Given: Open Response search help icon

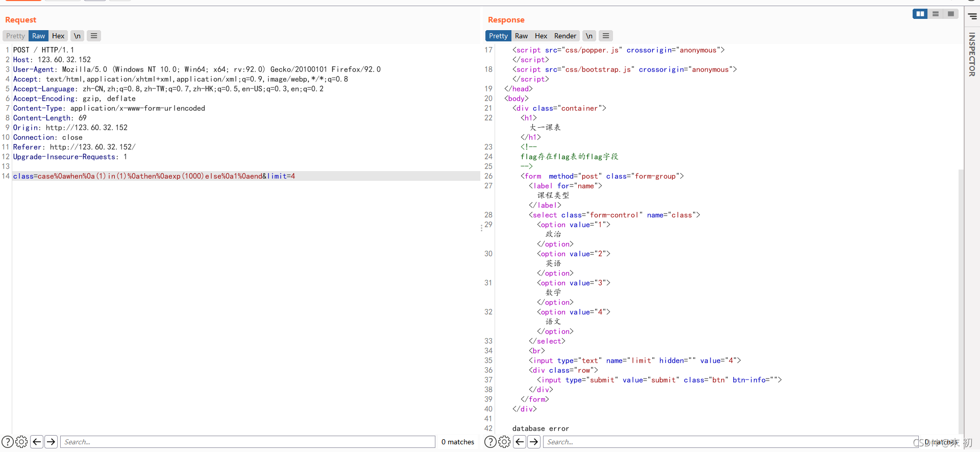Looking at the screenshot, I should [x=491, y=442].
